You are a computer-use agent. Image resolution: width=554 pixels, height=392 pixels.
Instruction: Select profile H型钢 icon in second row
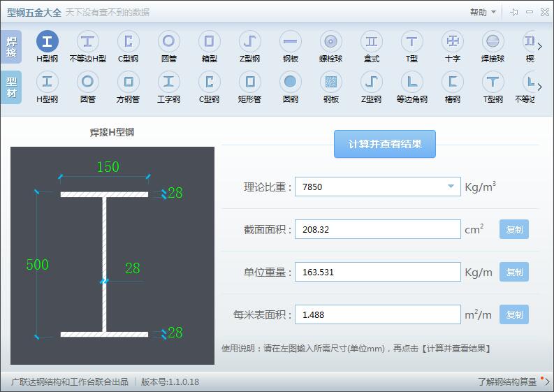[47, 82]
